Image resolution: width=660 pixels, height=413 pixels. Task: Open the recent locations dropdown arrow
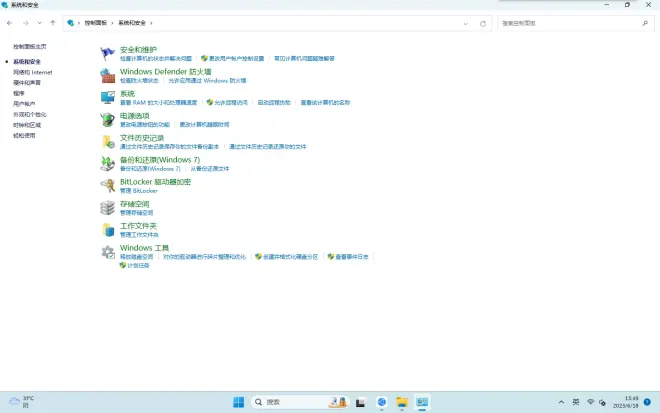tap(39, 23)
